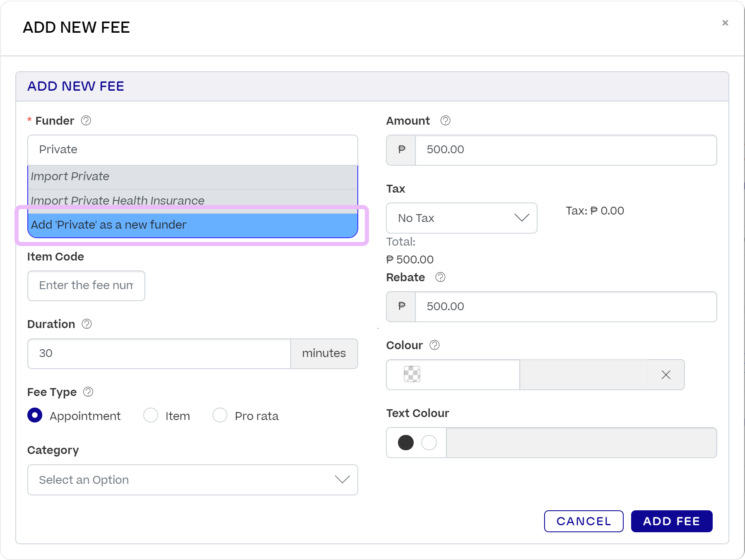Screen dimensions: 745x560
Task: Click the Text Colour value field
Action: pyautogui.click(x=581, y=442)
